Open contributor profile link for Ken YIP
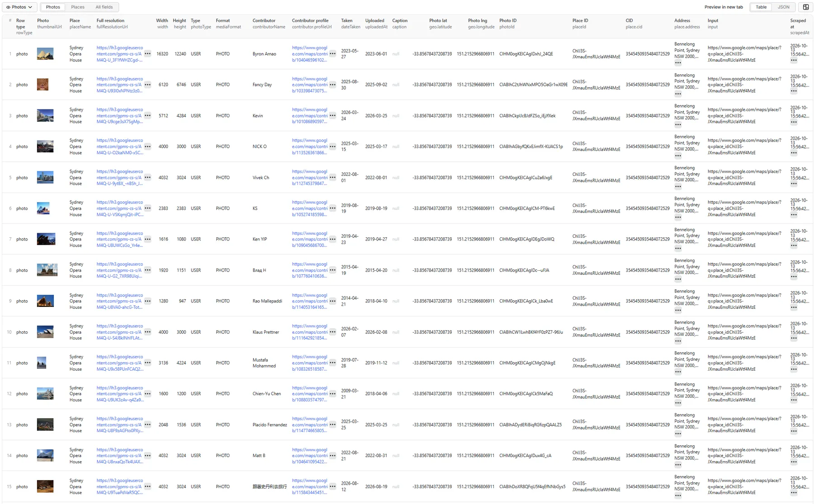The width and height of the screenshot is (814, 504). click(310, 239)
